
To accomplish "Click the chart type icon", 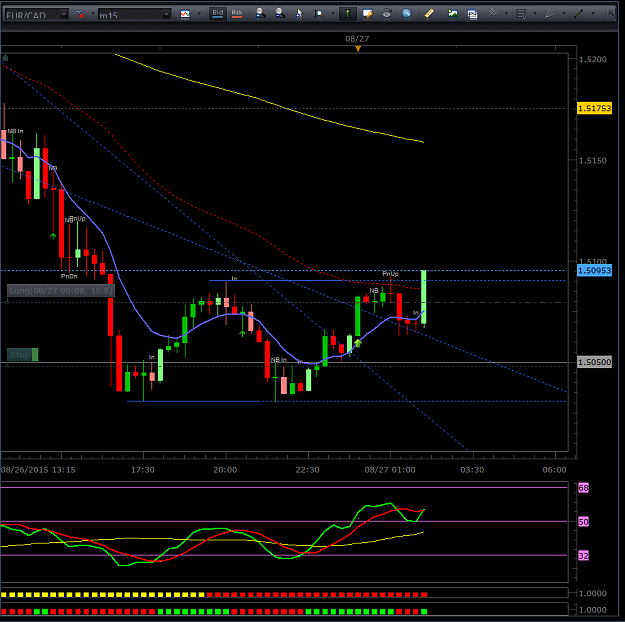I will pos(185,14).
